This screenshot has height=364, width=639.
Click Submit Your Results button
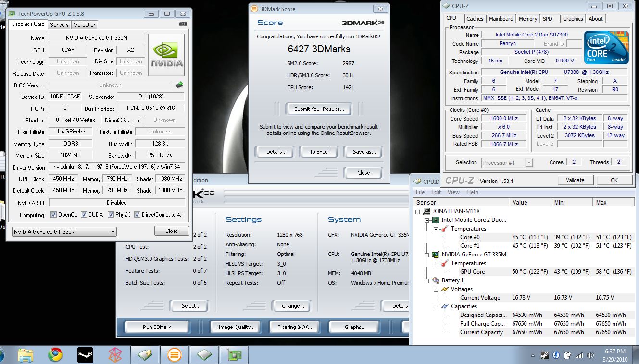click(319, 109)
